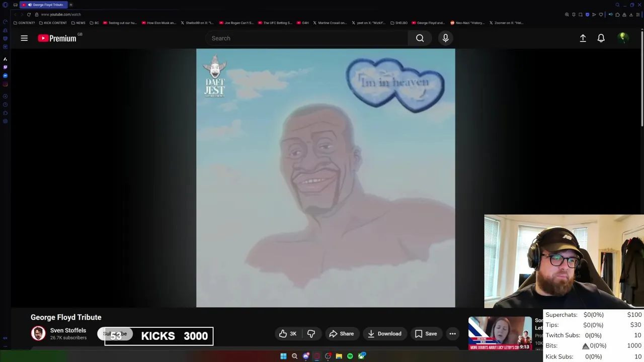This screenshot has height=362, width=644.
Task: Open the YouTube guide hamburger menu
Action: pyautogui.click(x=24, y=38)
